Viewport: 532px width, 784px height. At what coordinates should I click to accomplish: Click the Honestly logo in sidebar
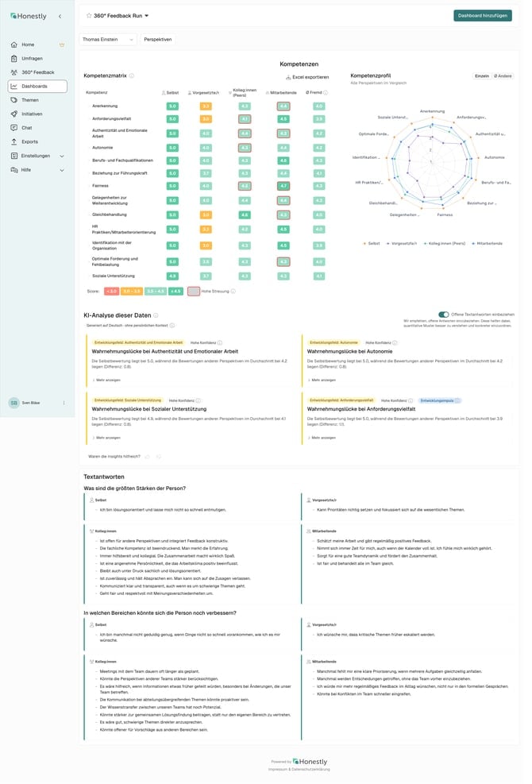(29, 16)
